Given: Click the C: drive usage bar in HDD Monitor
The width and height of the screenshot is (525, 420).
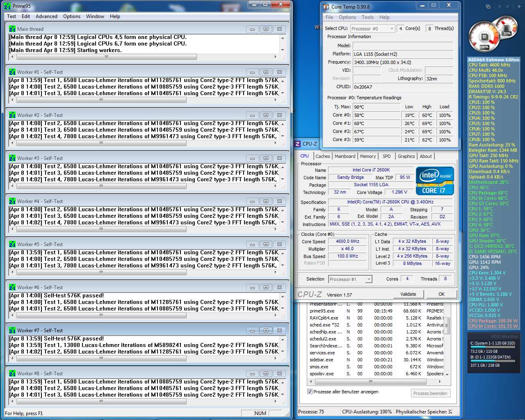Looking at the screenshot, I should 493,347.
